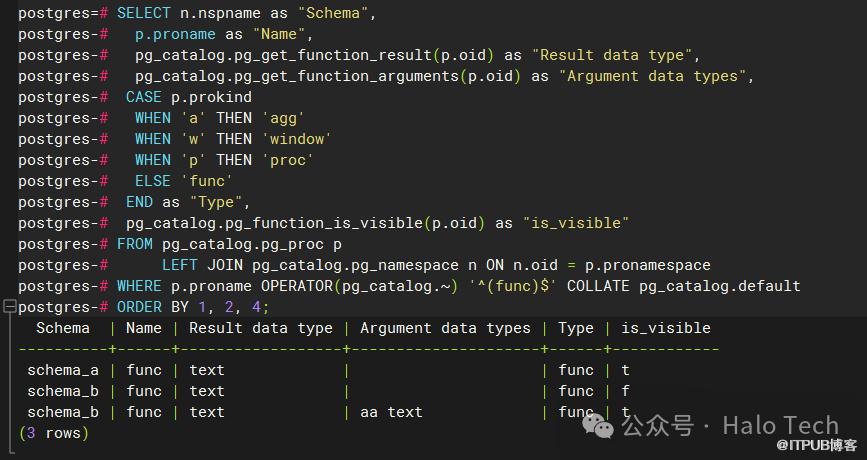This screenshot has width=867, height=460.
Task: Click the schema_a row in results
Action: pyautogui.click(x=63, y=370)
